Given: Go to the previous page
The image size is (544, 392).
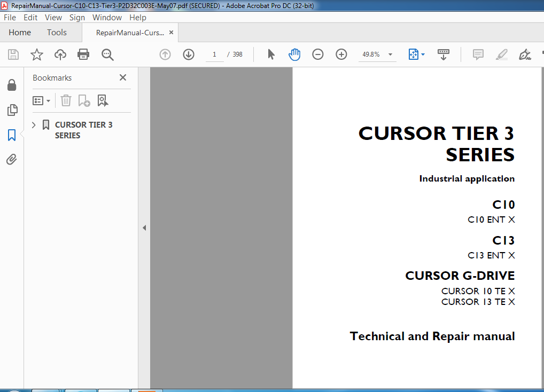Looking at the screenshot, I should [x=165, y=54].
